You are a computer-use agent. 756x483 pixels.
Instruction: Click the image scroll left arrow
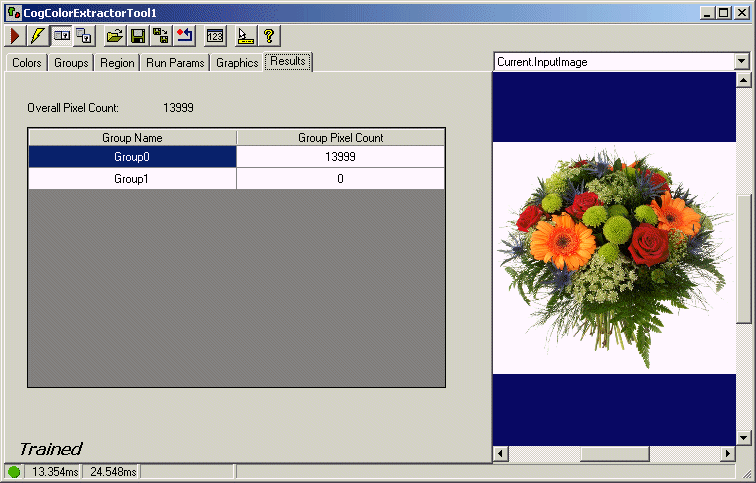pos(500,454)
